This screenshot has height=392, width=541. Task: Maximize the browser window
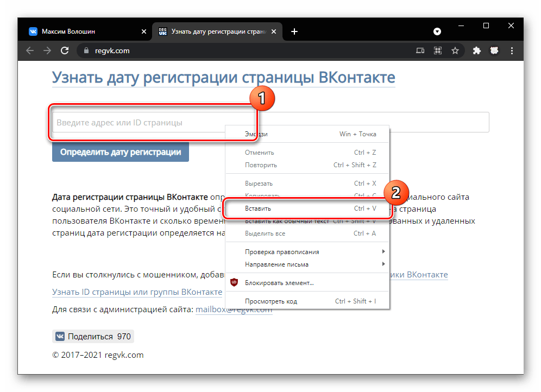(x=486, y=26)
